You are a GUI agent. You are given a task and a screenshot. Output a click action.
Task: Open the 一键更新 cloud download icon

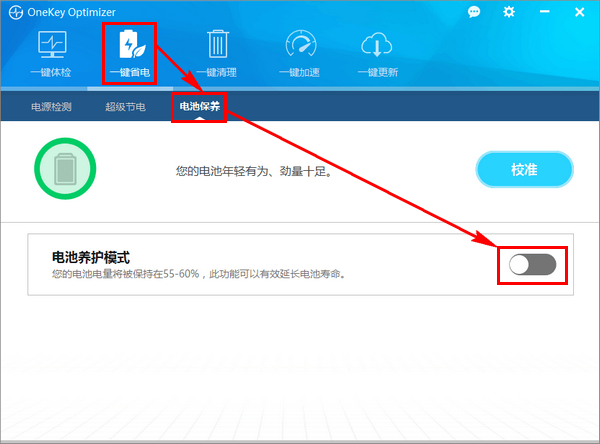pyautogui.click(x=377, y=44)
